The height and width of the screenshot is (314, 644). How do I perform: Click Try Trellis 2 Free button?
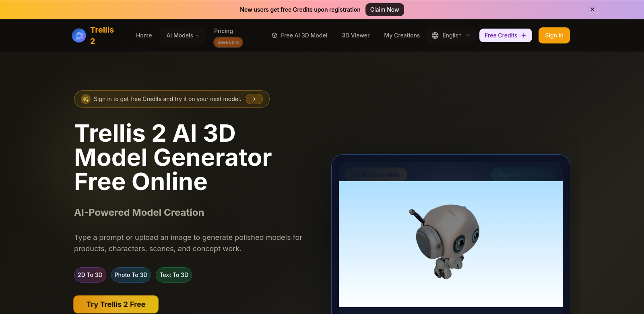tap(116, 304)
